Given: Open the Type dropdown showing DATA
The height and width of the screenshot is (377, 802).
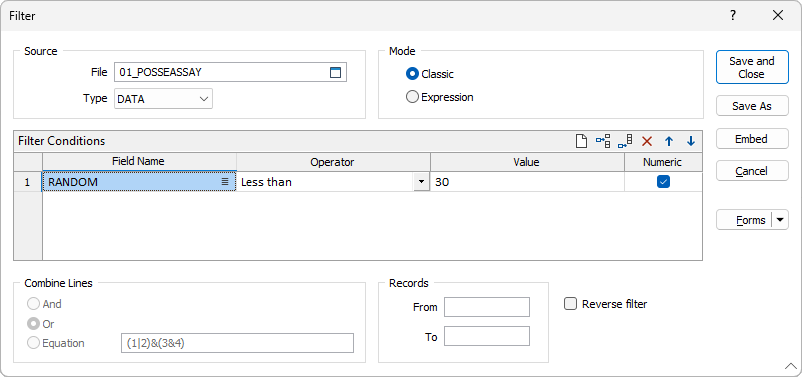Looking at the screenshot, I should (163, 99).
